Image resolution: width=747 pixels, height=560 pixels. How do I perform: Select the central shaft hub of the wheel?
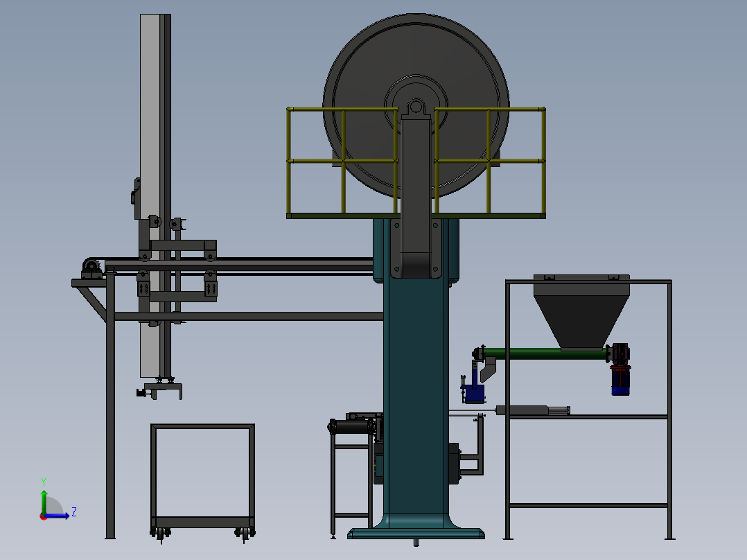[416, 106]
